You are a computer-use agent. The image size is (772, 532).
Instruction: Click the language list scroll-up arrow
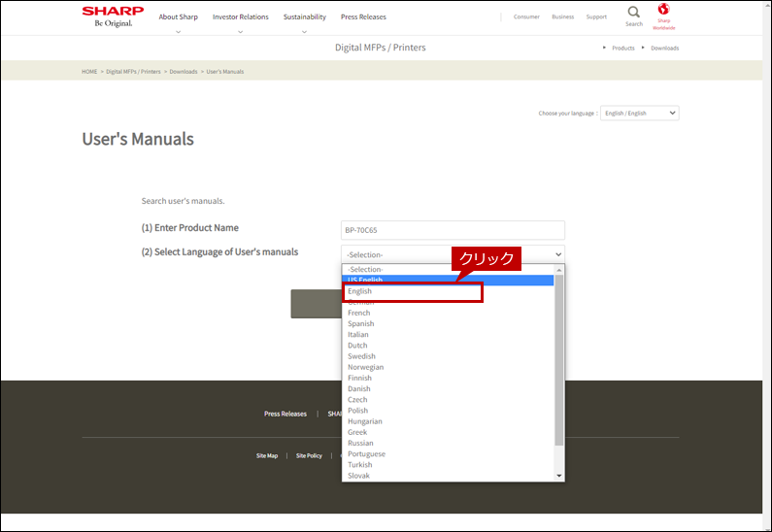click(x=559, y=270)
